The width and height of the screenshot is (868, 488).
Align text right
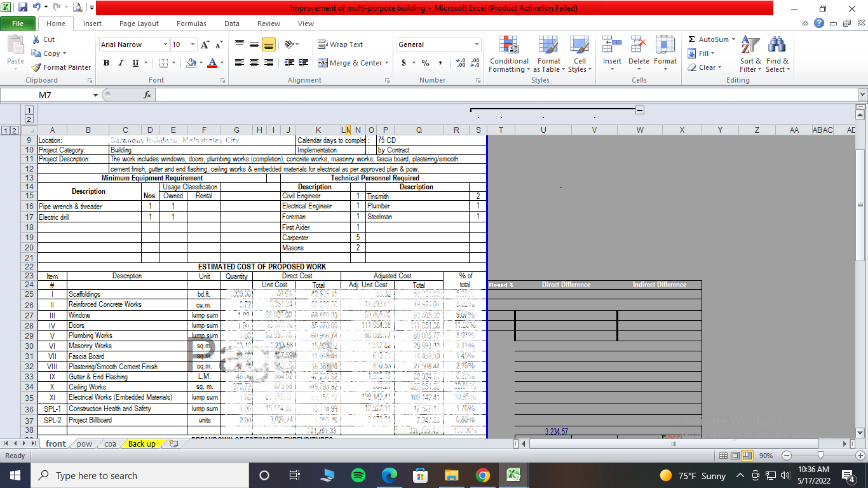pyautogui.click(x=268, y=63)
